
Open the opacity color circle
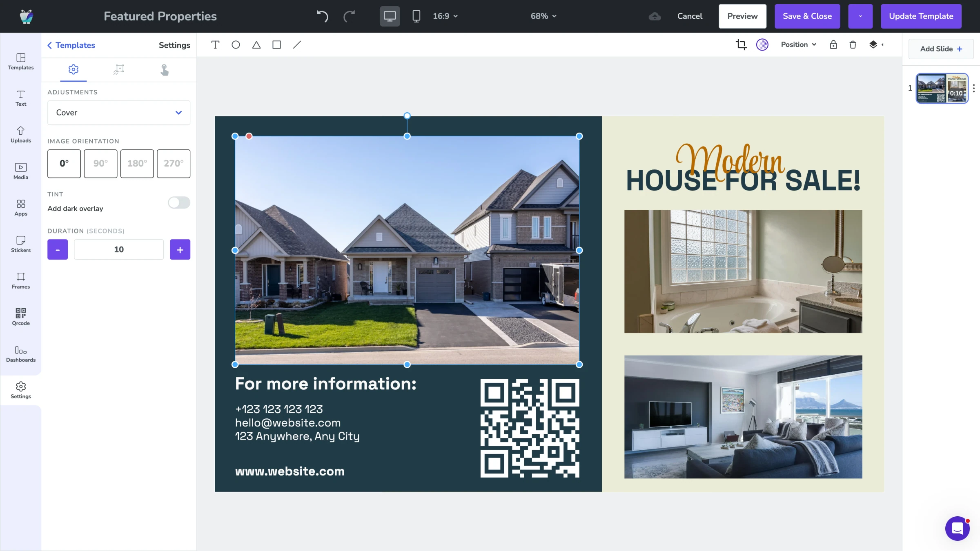coord(762,44)
